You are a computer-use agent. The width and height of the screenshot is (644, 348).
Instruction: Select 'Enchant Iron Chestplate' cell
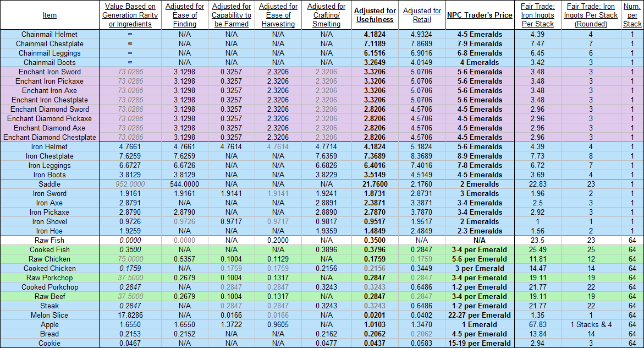pyautogui.click(x=49, y=100)
